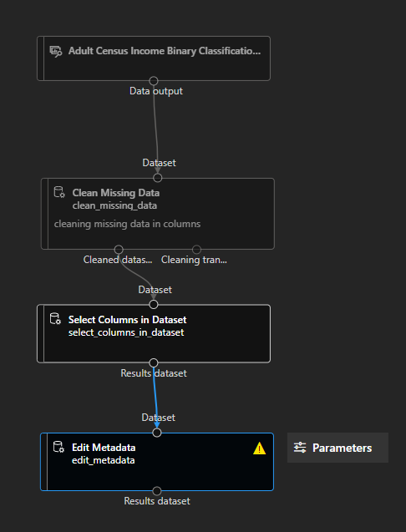Click the Parameters sliders icon
The height and width of the screenshot is (532, 406).
pyautogui.click(x=300, y=448)
